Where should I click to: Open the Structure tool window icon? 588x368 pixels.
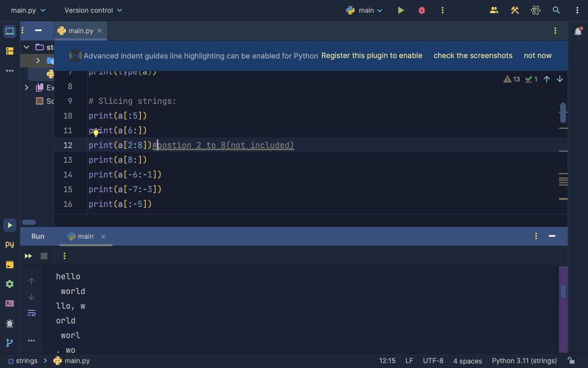point(10,51)
